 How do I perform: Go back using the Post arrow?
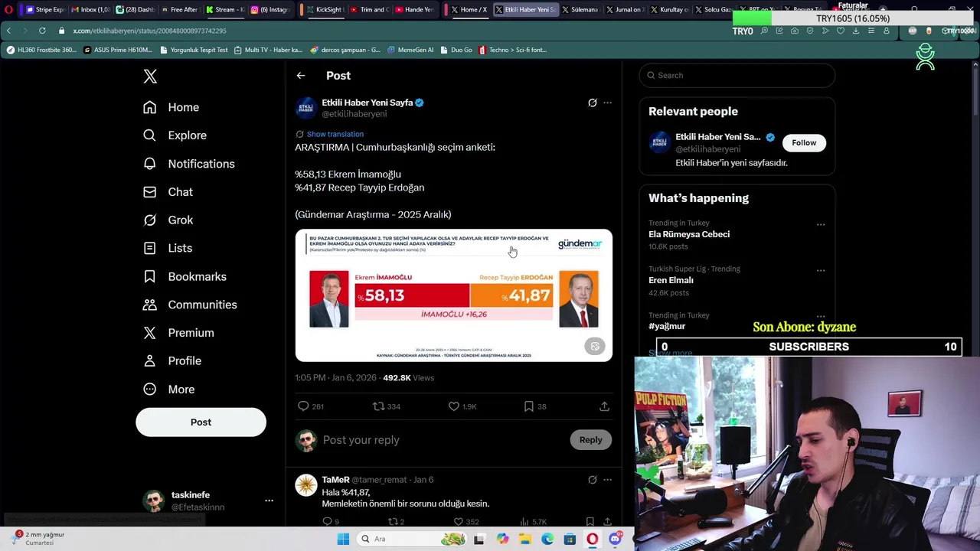(301, 76)
